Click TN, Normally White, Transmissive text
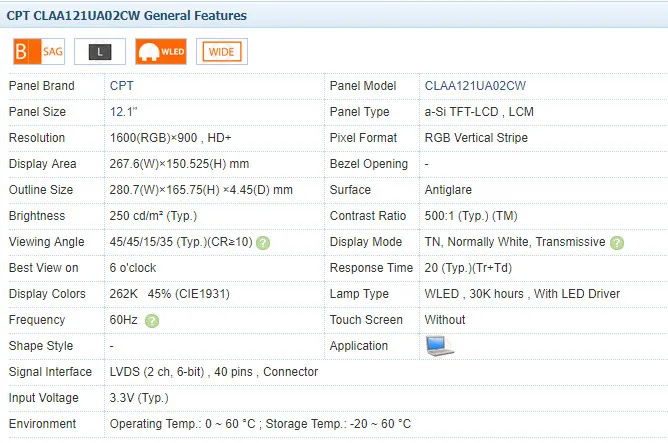Screen dimensions: 668x443 pyautogui.click(x=515, y=242)
